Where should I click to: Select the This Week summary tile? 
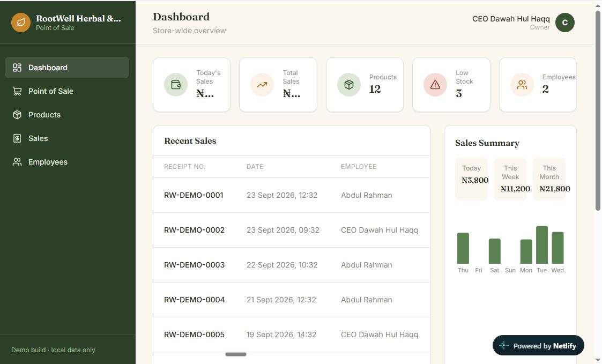coord(510,179)
